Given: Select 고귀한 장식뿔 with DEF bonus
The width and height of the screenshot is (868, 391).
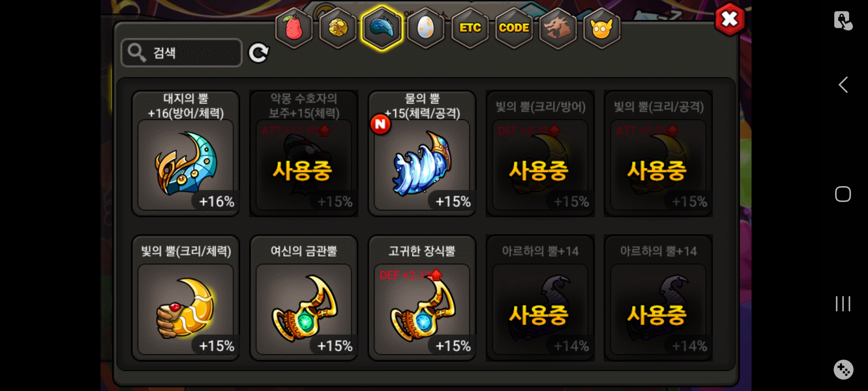Looking at the screenshot, I should click(x=422, y=298).
